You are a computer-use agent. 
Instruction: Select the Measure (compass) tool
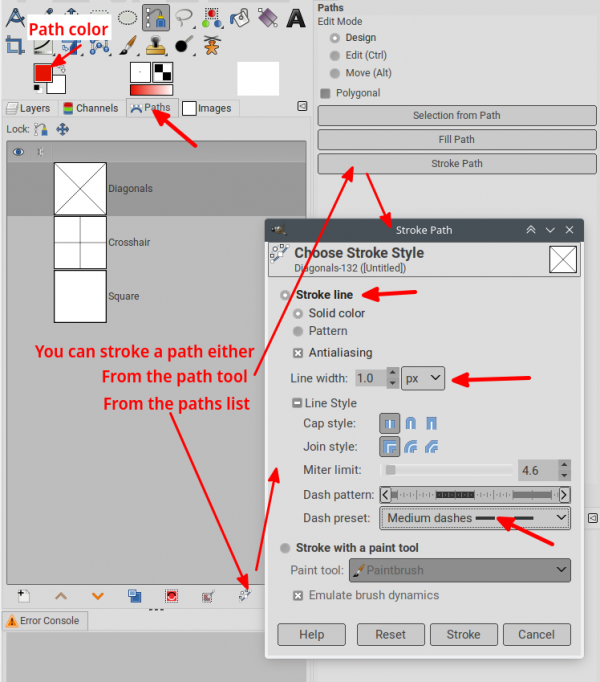15,18
